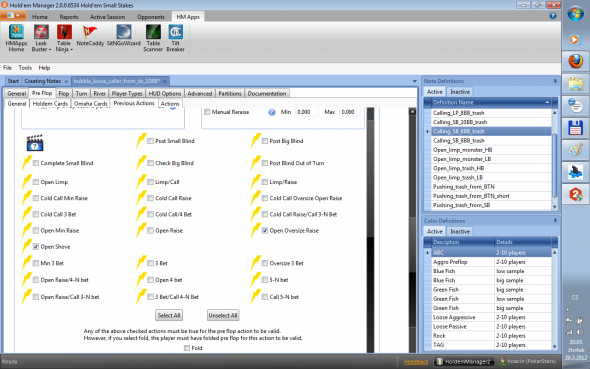
Task: Enable the Post Small Blind checkbox
Action: coord(151,141)
